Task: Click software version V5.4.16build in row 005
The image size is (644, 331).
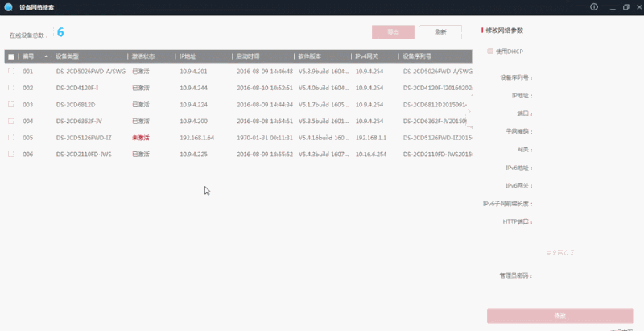Action: point(324,138)
